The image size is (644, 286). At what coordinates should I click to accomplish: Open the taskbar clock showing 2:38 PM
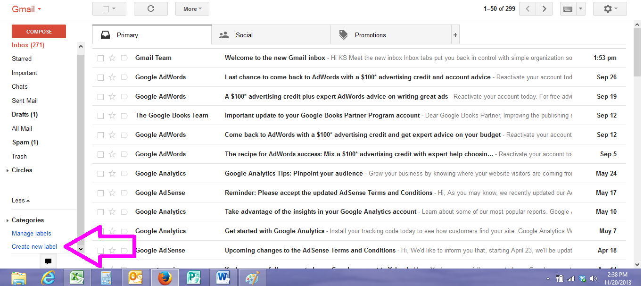pyautogui.click(x=617, y=278)
